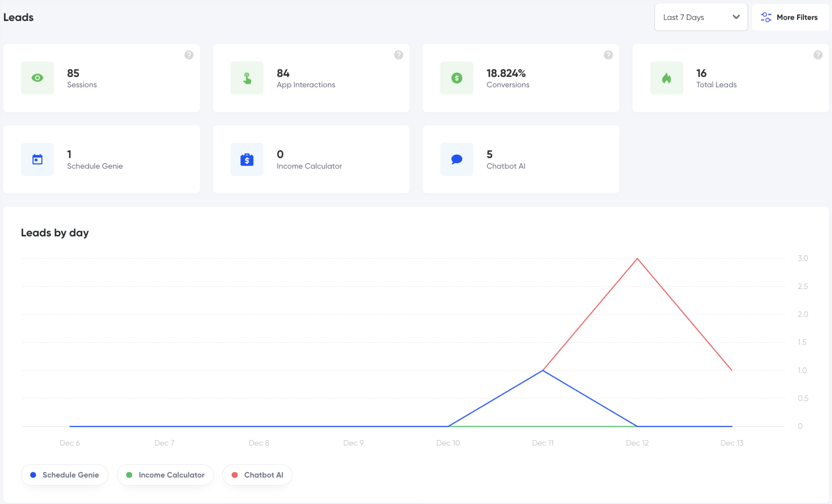Image resolution: width=832 pixels, height=504 pixels.
Task: Open the More Filters panel
Action: (x=790, y=17)
